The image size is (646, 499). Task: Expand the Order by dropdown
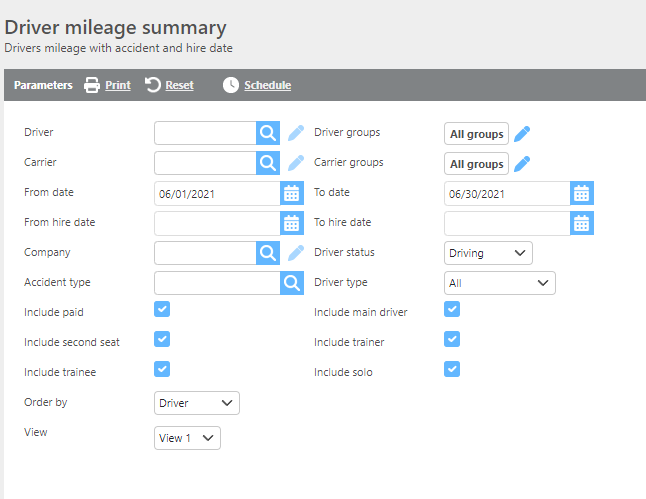(x=197, y=403)
